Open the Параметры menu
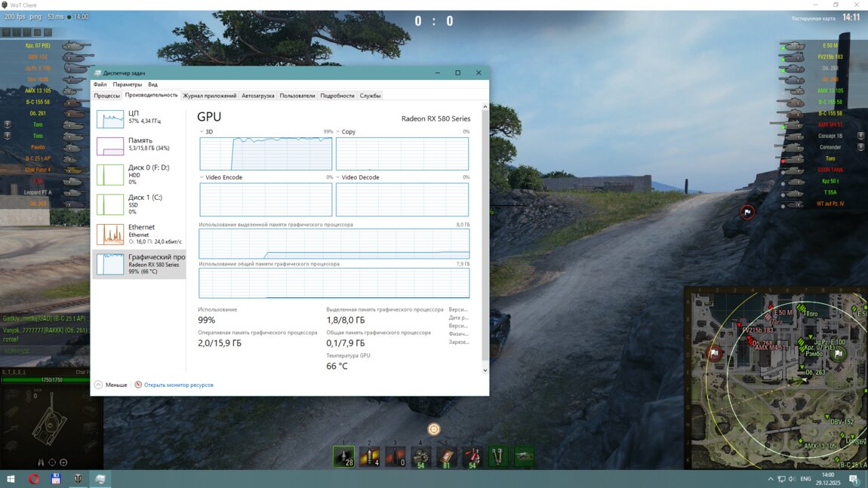The width and height of the screenshot is (868, 488). pyautogui.click(x=127, y=84)
